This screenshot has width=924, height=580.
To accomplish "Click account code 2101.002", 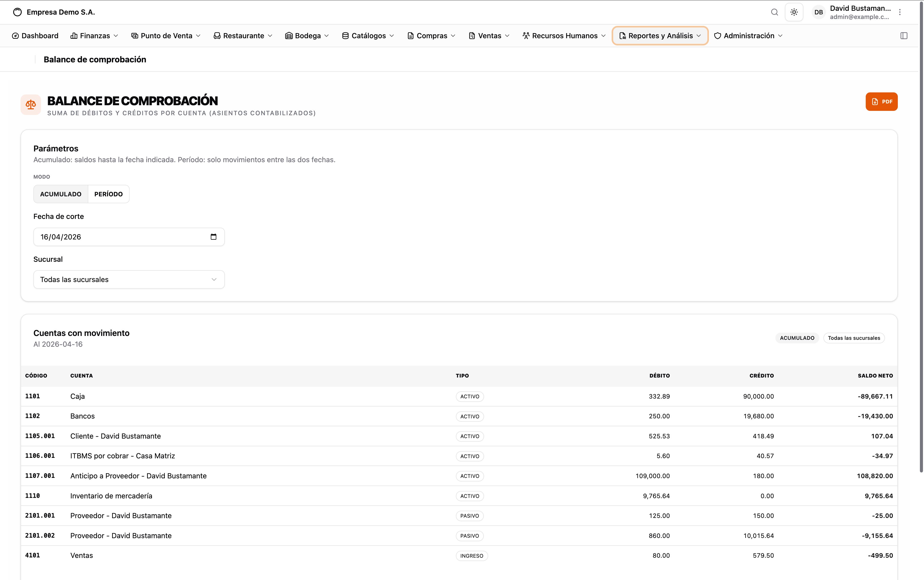I will click(x=40, y=536).
